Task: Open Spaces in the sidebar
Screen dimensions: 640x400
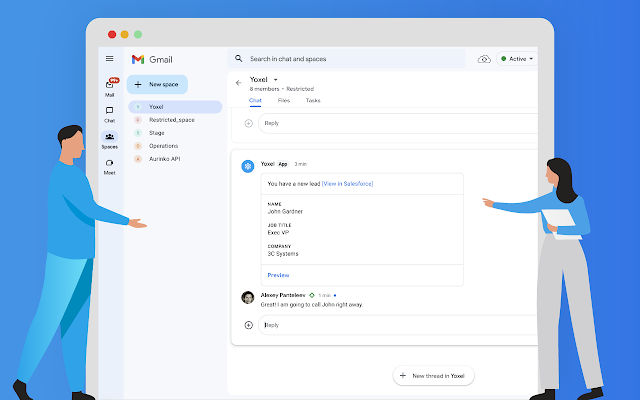Action: pyautogui.click(x=109, y=140)
